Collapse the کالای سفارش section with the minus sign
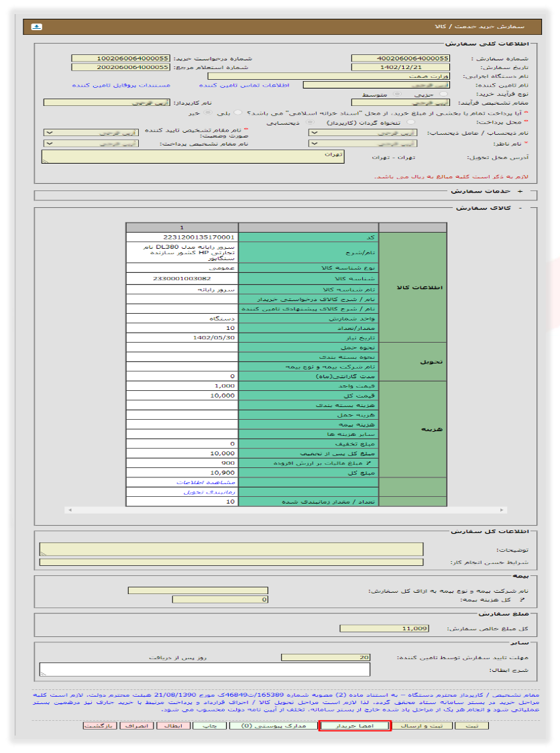 point(520,208)
